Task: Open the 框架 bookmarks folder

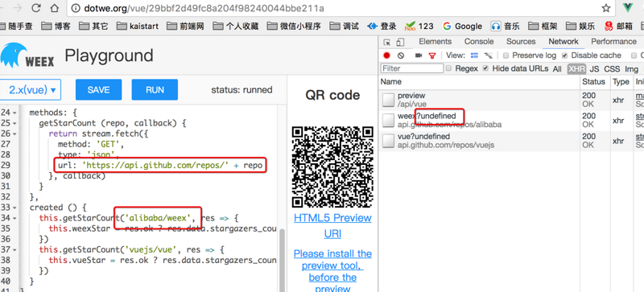Action: 543,27
